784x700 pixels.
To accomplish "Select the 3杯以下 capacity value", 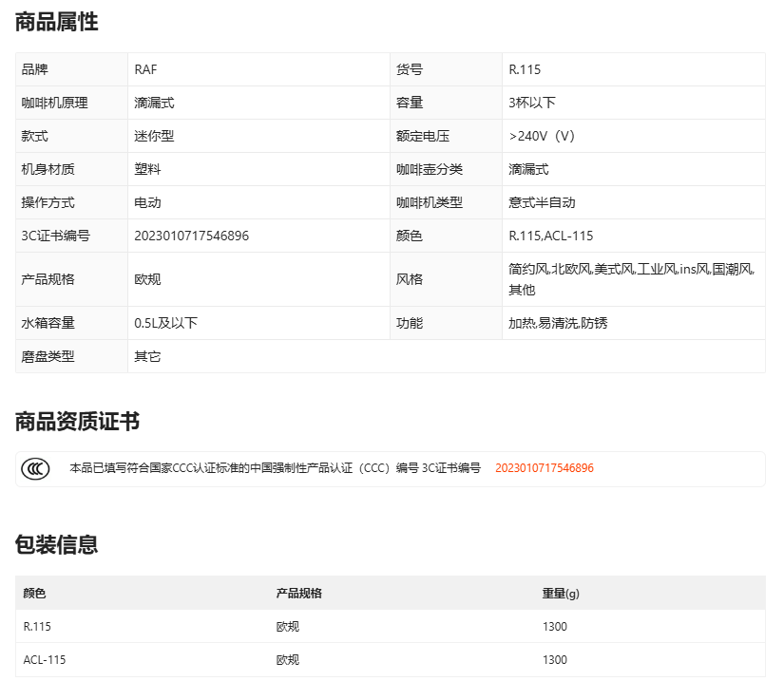I will point(532,103).
